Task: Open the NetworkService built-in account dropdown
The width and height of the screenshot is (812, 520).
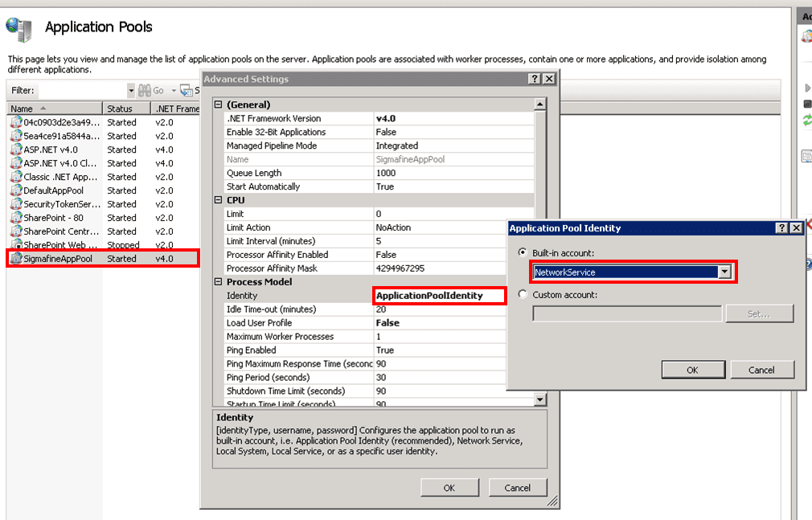Action: pos(726,271)
